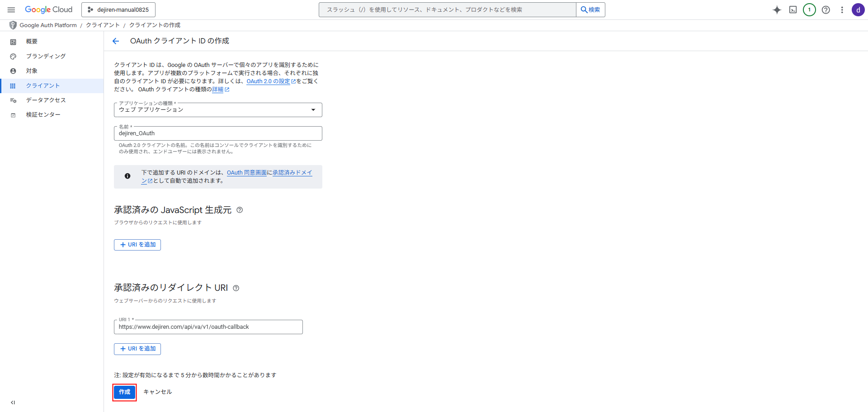Expand the アプリケーションの種類 dropdown
This screenshot has width=868, height=412.
[x=218, y=110]
